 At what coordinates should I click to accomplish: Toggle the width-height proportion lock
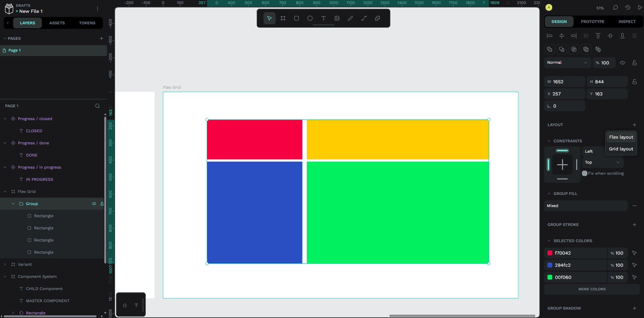tap(634, 82)
